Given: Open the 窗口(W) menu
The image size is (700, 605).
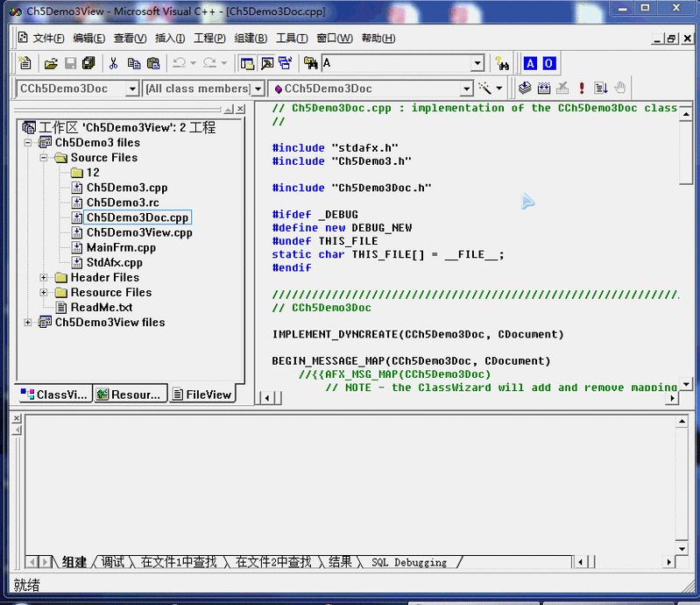Looking at the screenshot, I should click(x=335, y=39).
